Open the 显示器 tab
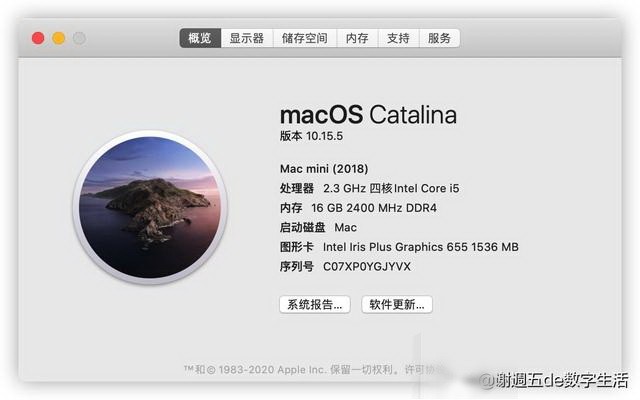This screenshot has height=400, width=640. pyautogui.click(x=247, y=38)
